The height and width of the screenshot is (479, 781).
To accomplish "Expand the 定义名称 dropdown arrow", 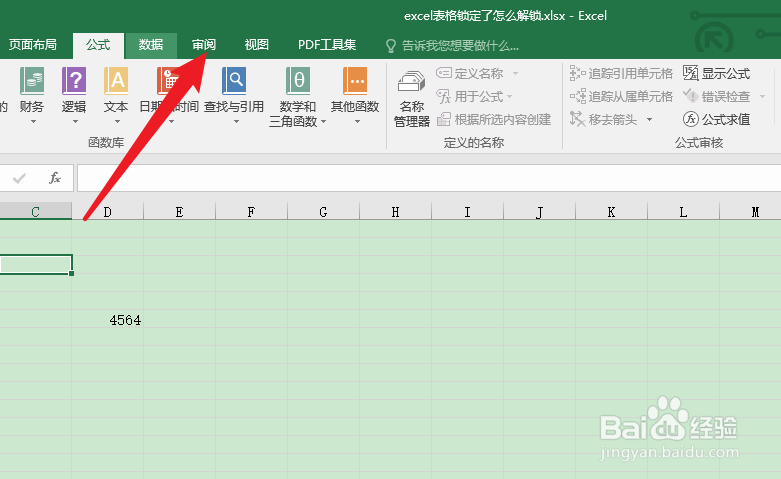I will pos(515,73).
